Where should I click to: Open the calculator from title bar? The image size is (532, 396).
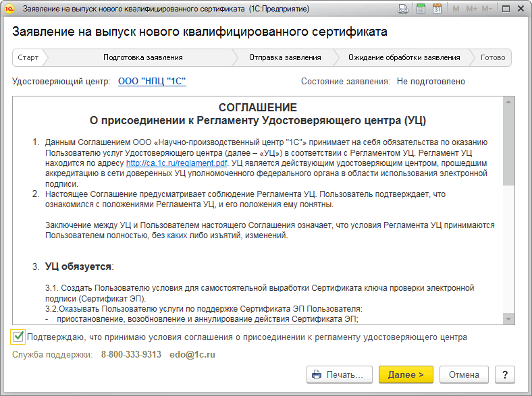(421, 9)
